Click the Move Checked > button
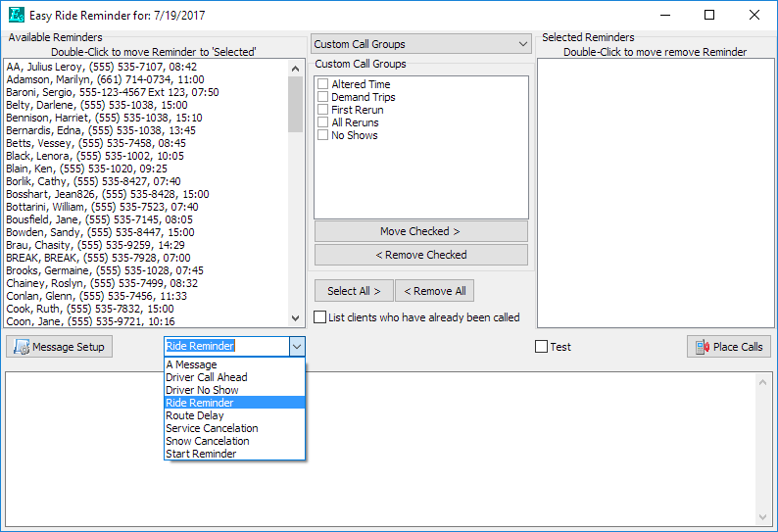The image size is (778, 532). [421, 231]
